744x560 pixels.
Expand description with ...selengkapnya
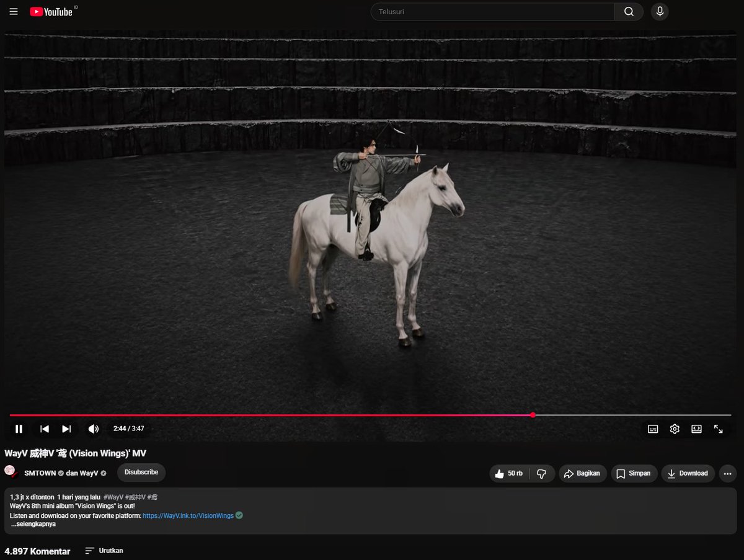pos(33,524)
